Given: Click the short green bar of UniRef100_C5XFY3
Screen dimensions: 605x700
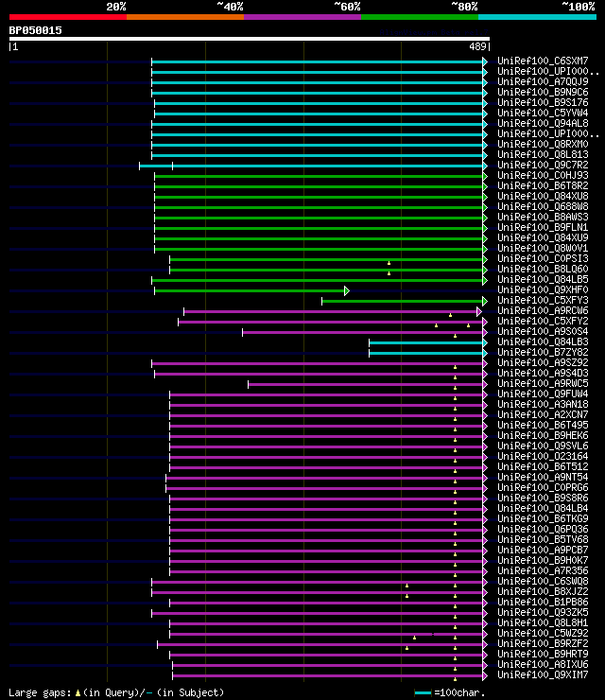Looking at the screenshot, I should (x=403, y=302).
